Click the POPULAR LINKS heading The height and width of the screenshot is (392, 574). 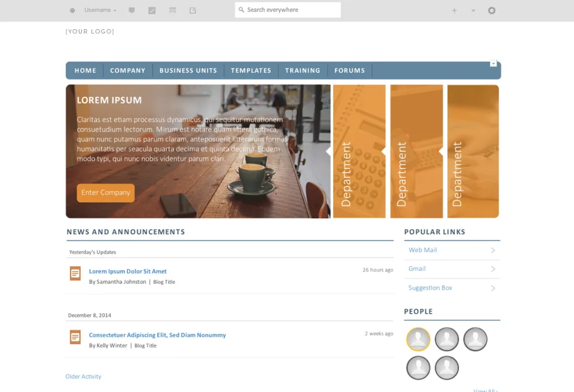point(435,232)
